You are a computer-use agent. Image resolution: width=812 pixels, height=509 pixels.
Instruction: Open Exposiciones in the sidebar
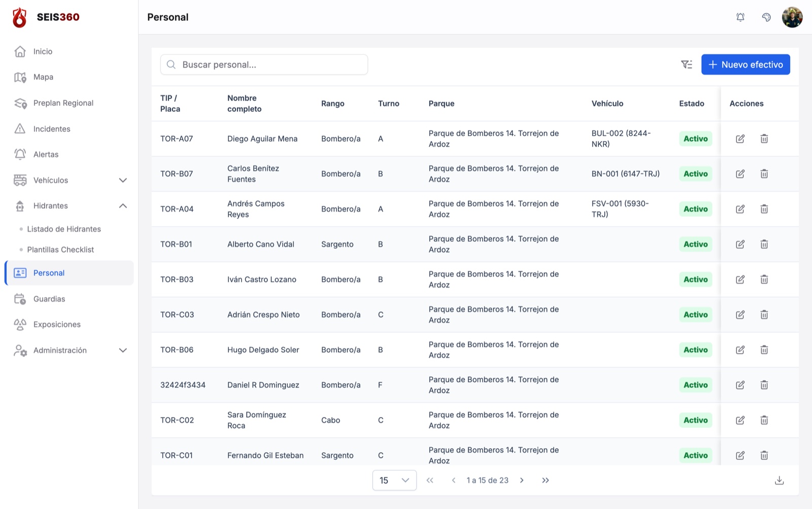69,325
